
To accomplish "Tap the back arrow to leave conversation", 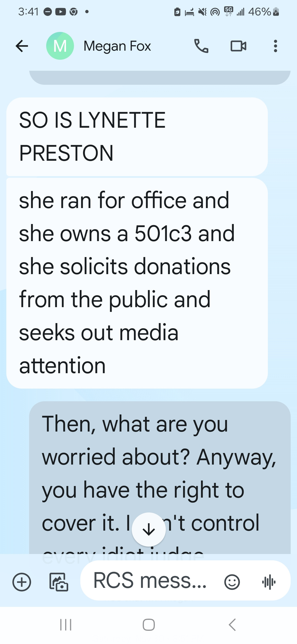I will coord(22,46).
